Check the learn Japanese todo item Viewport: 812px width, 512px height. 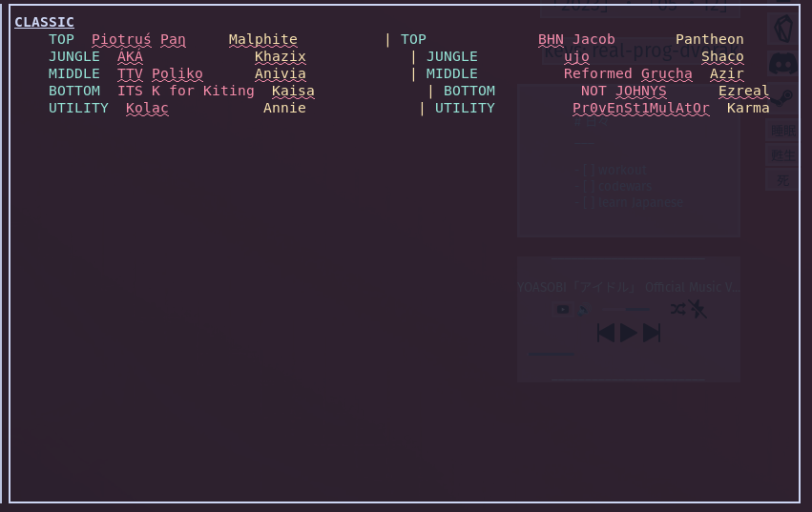589,202
